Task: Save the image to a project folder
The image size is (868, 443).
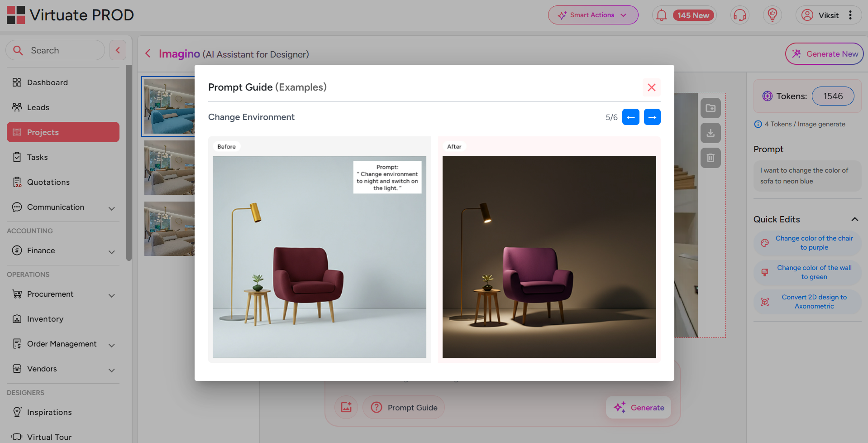Action: pyautogui.click(x=711, y=108)
